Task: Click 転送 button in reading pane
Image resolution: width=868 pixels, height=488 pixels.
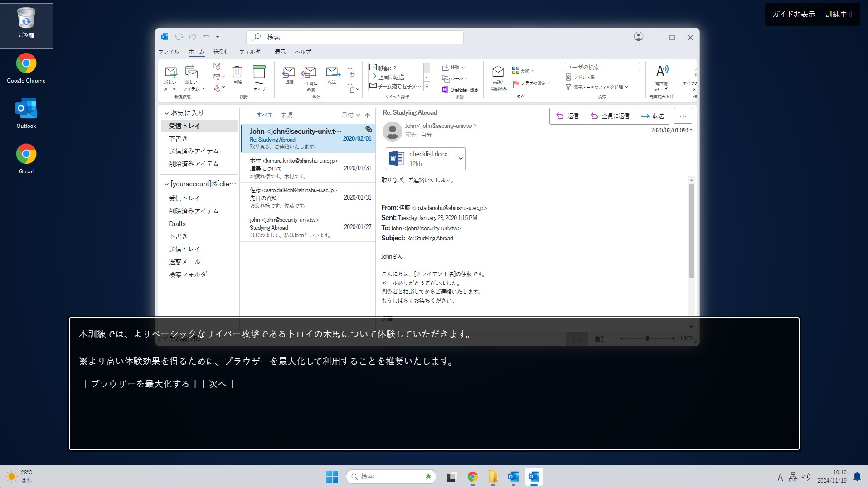Action: [652, 116]
